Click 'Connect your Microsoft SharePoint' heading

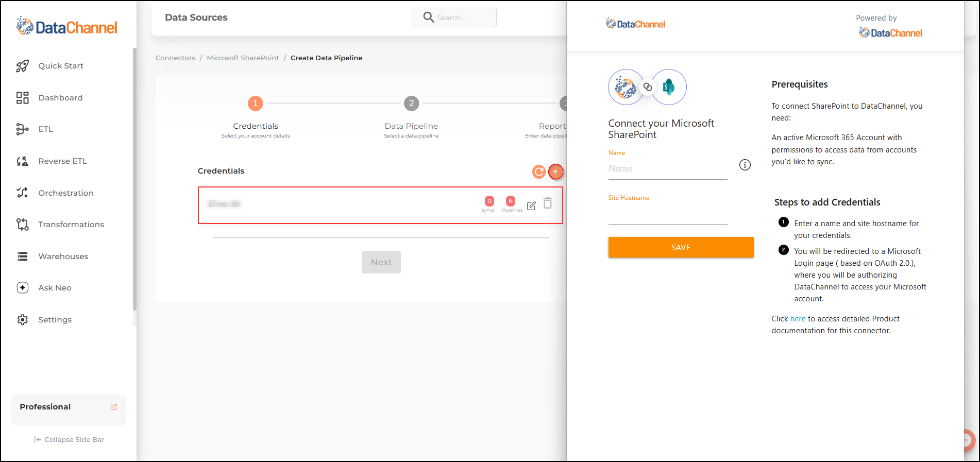coord(661,129)
